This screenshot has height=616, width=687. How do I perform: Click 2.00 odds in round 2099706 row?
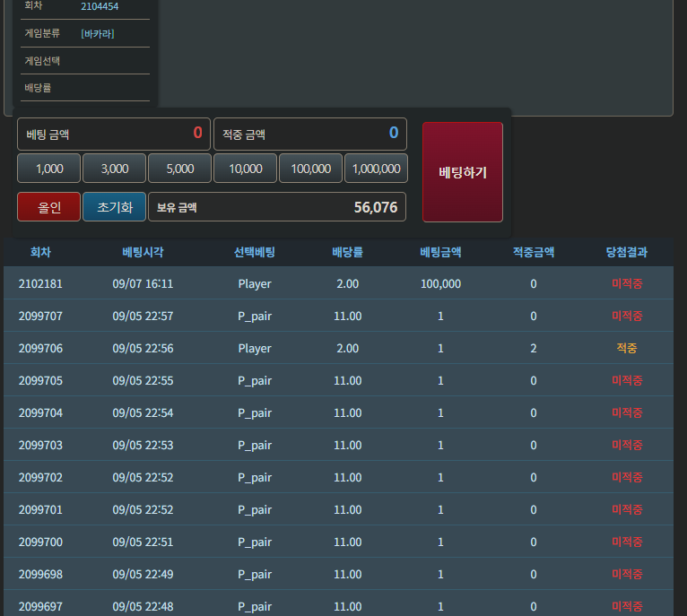coord(347,348)
